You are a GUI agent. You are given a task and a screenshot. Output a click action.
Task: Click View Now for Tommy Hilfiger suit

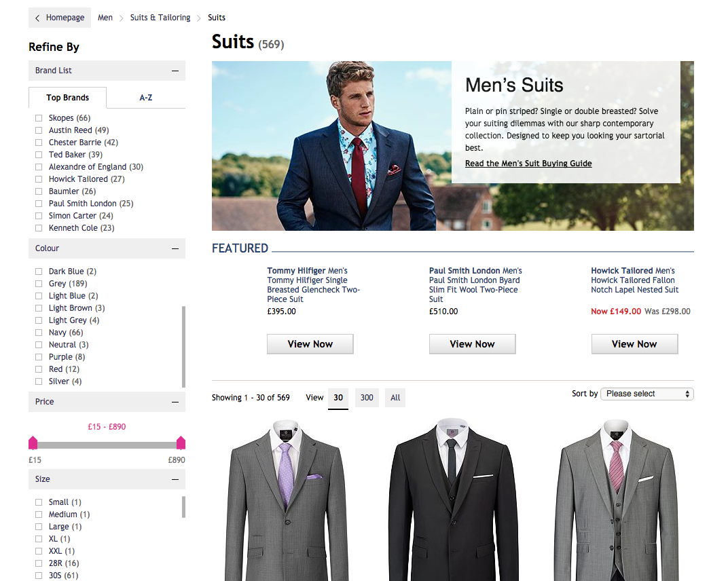[310, 344]
